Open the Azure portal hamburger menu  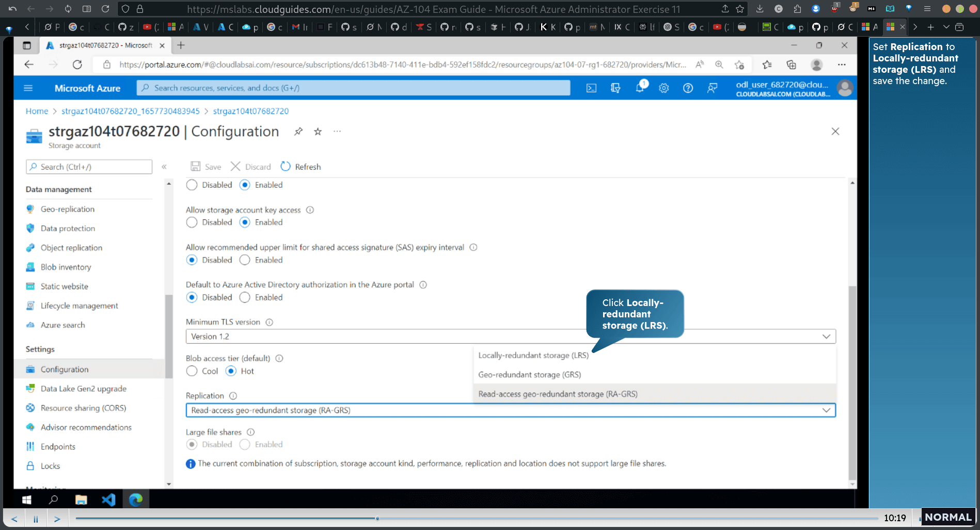pos(28,88)
